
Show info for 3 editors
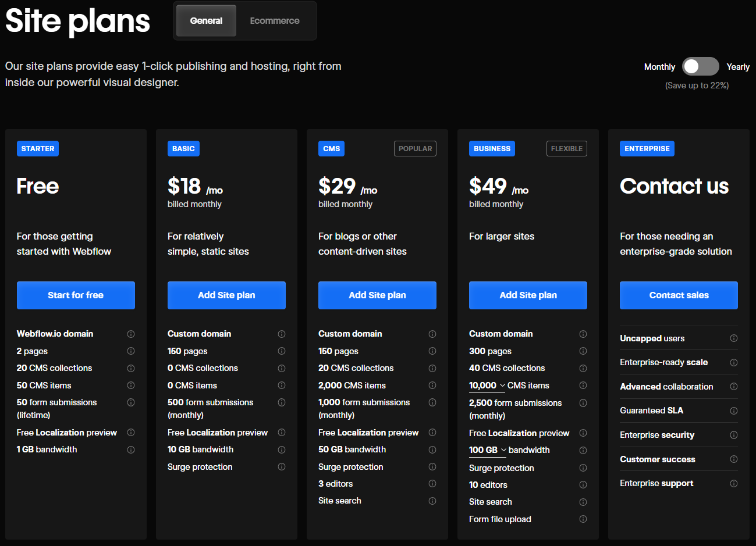(432, 484)
